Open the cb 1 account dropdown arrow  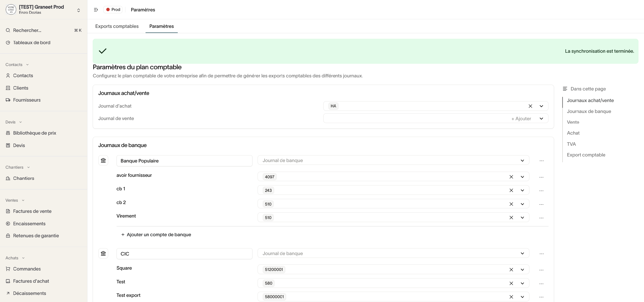coord(522,190)
